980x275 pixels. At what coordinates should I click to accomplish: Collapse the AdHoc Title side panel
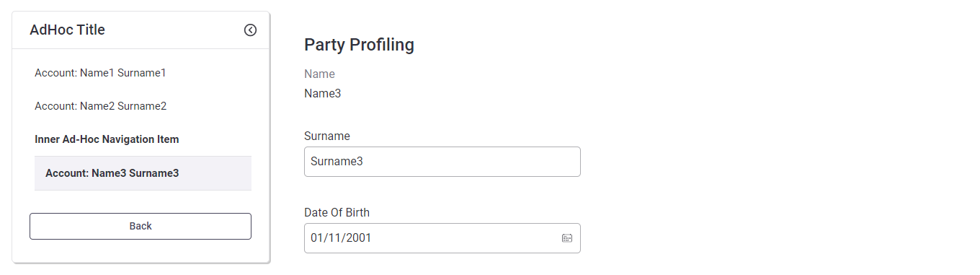250,30
